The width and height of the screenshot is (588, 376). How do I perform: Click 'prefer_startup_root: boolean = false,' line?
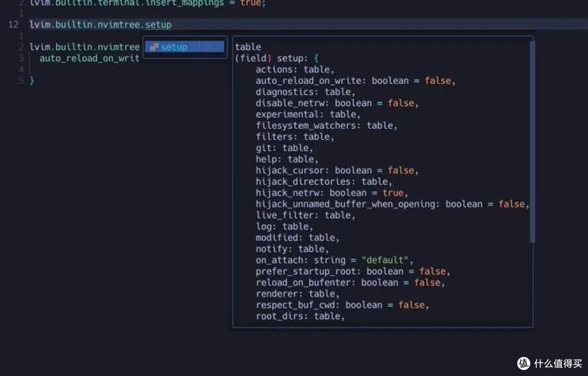tap(352, 272)
